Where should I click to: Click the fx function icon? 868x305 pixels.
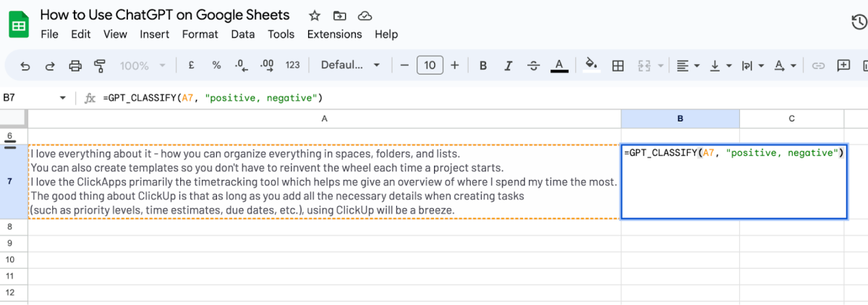[x=90, y=98]
